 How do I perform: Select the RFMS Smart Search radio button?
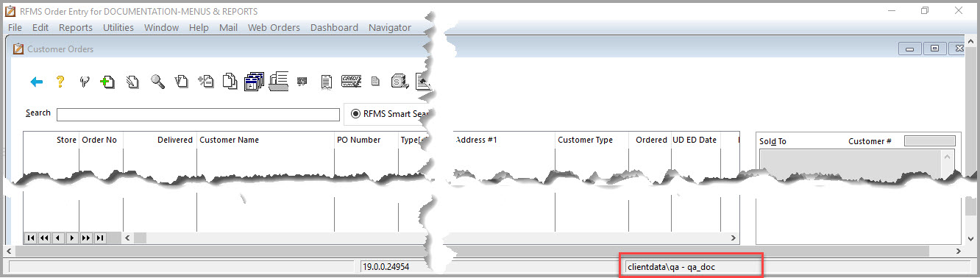pyautogui.click(x=356, y=114)
